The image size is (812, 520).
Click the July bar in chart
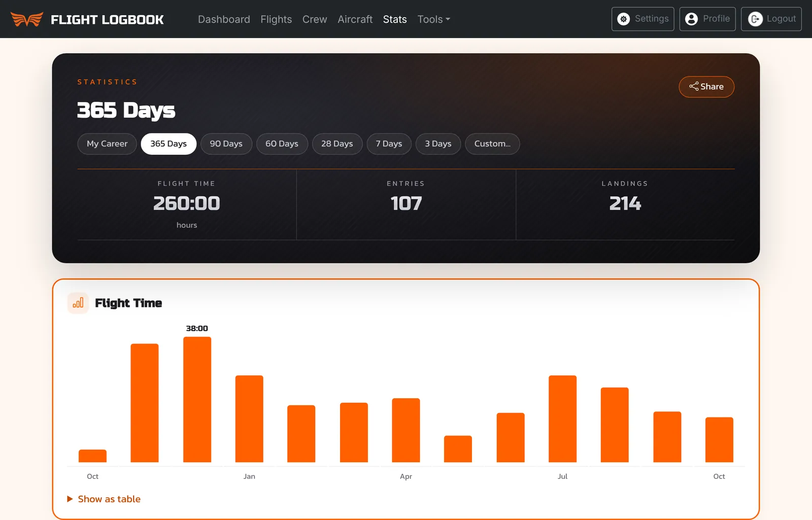562,419
